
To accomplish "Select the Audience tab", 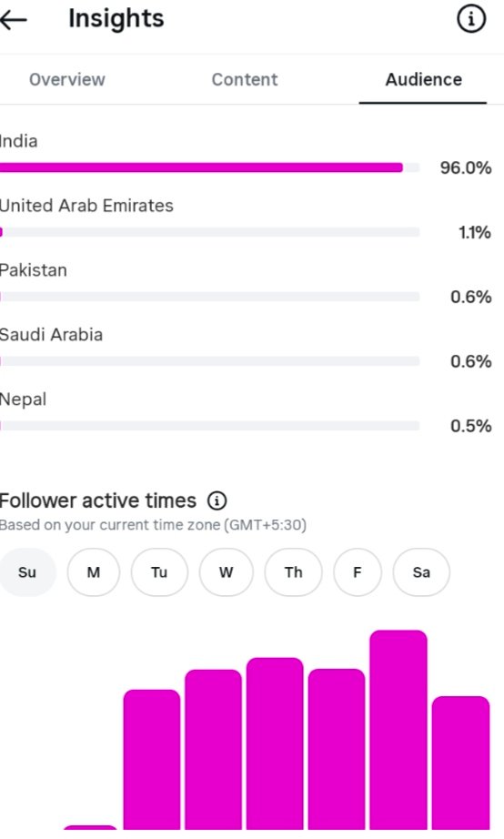I will pyautogui.click(x=423, y=79).
